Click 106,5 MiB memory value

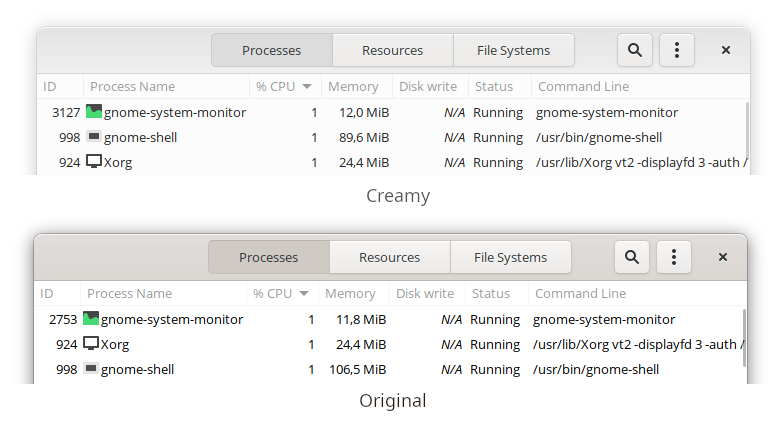point(358,370)
